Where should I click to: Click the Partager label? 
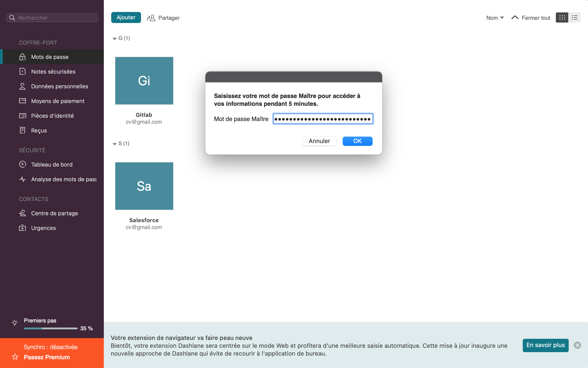(x=169, y=18)
